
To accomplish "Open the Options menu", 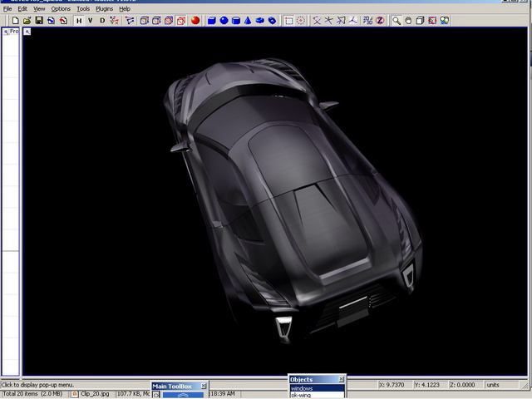I will point(61,8).
